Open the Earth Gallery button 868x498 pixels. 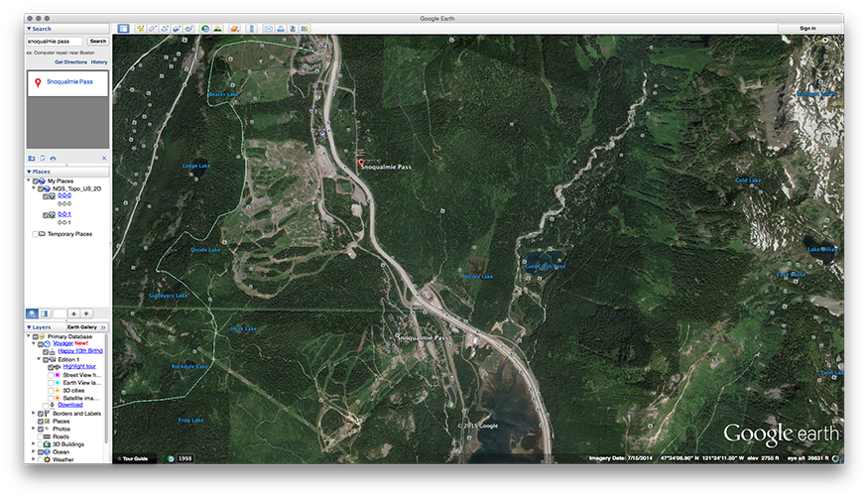pos(86,327)
